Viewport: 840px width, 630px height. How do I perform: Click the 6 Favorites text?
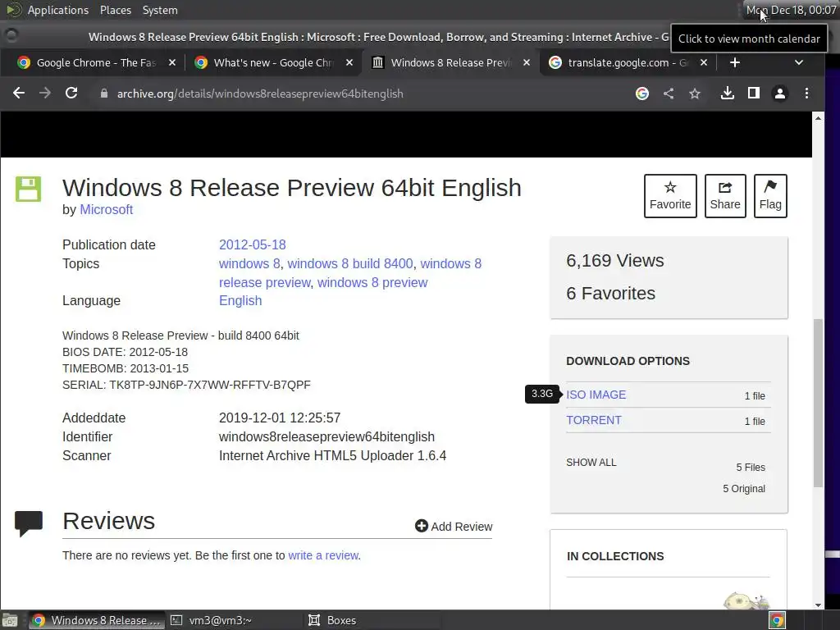pos(610,293)
